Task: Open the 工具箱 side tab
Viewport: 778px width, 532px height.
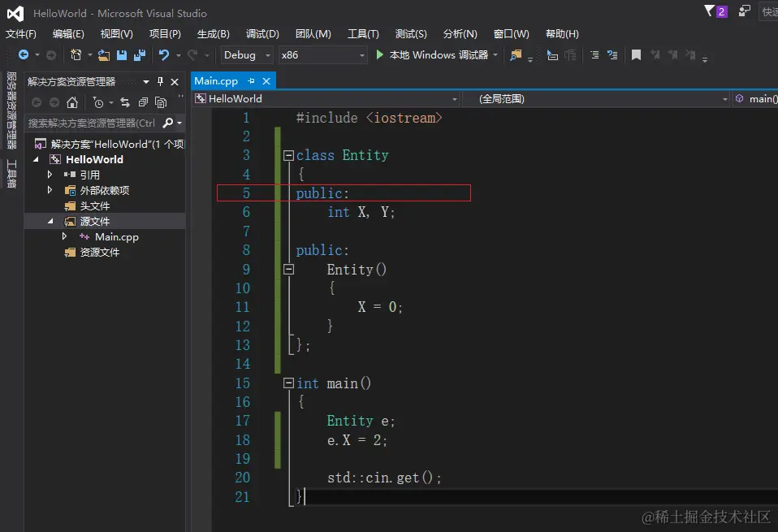Action: pos(11,174)
